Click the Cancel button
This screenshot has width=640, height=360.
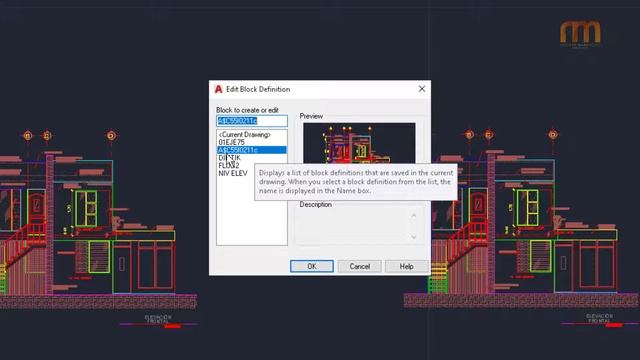pos(359,266)
